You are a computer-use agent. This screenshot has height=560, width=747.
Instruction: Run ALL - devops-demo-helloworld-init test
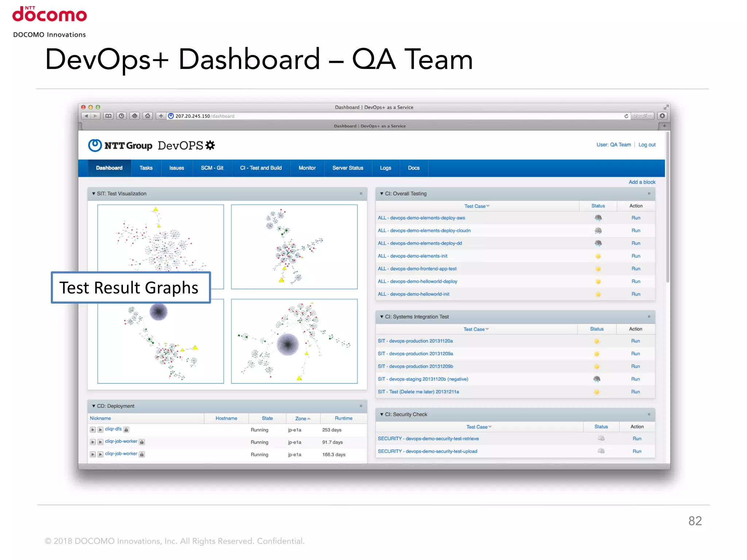click(636, 294)
